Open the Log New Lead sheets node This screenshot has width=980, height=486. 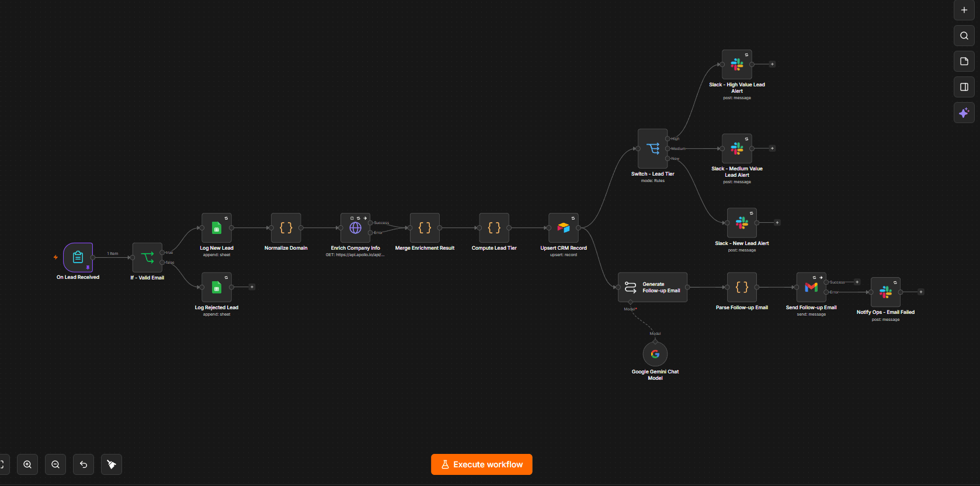[217, 228]
